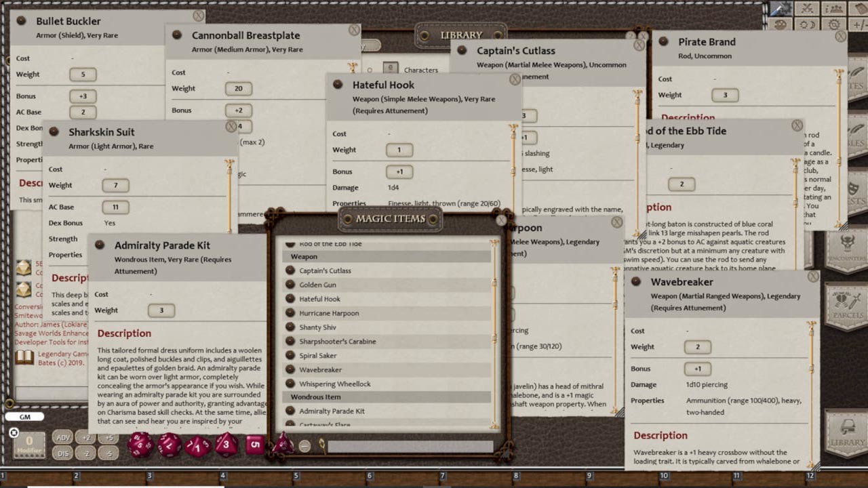Open the +/- modifiers tool in the top toolbar
This screenshot has height=488, width=868.
860,24
